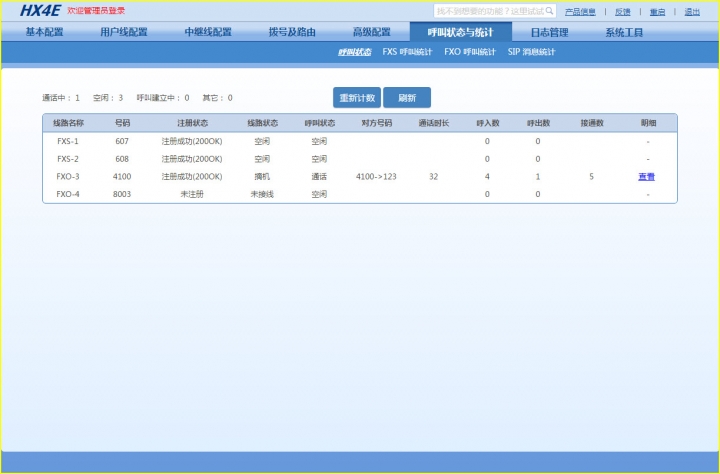The width and height of the screenshot is (720, 474).
Task: Click the 欢迎管理员登录 welcome text
Action: pyautogui.click(x=96, y=11)
